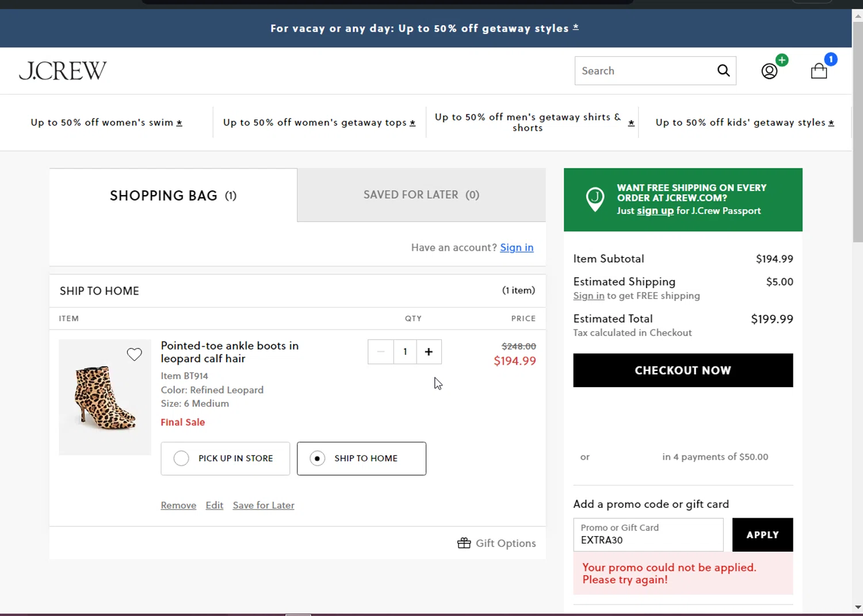Open women's getaway tops promo
Viewport: 863px width, 616px height.
point(319,123)
